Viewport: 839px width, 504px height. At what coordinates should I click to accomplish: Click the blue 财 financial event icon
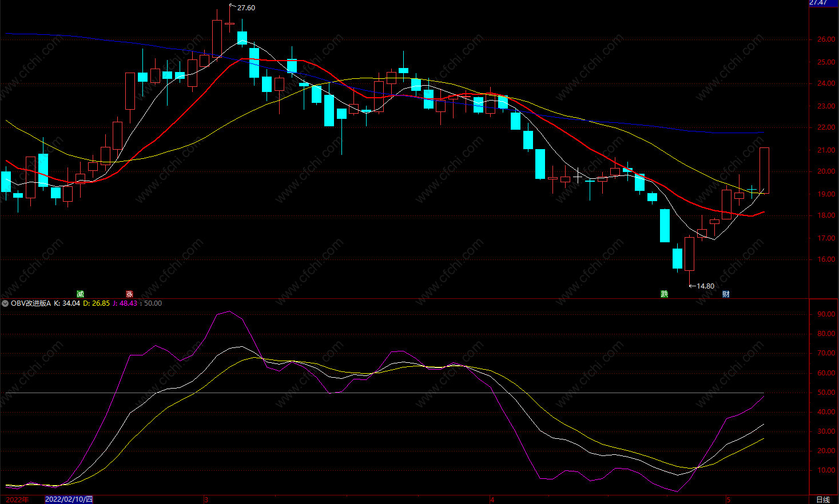pyautogui.click(x=726, y=294)
